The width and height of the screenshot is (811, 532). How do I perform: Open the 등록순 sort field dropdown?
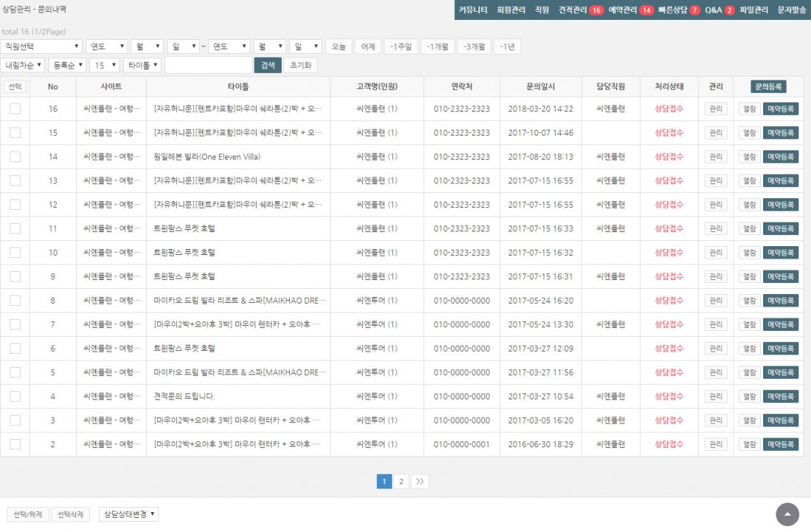[66, 65]
